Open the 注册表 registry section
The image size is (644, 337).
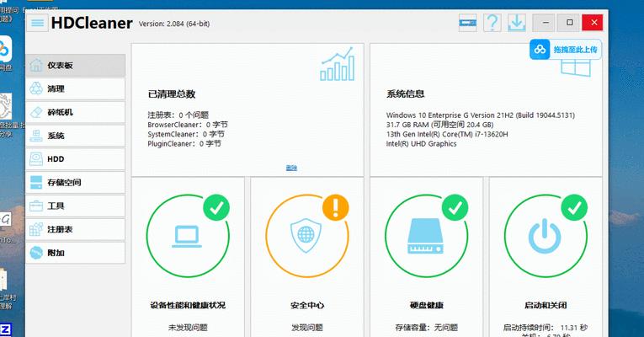coord(76,229)
